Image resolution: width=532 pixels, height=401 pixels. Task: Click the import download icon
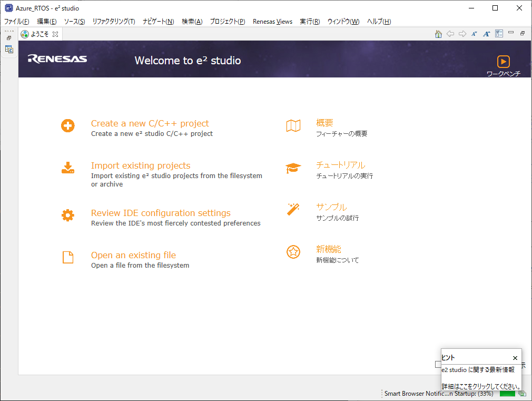coord(68,168)
